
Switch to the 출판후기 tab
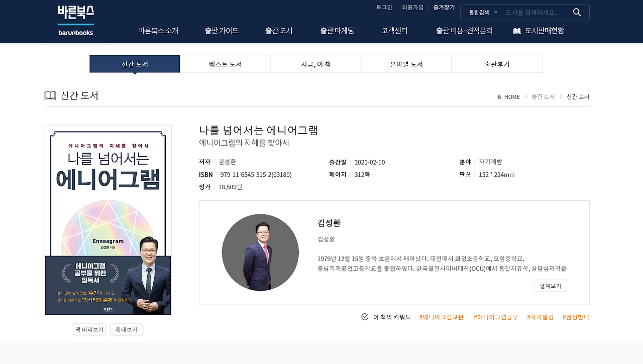(497, 64)
